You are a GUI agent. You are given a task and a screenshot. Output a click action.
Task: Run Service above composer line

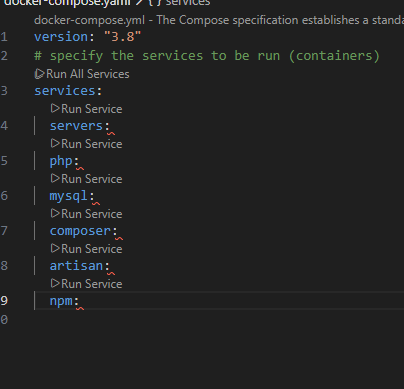pos(87,214)
